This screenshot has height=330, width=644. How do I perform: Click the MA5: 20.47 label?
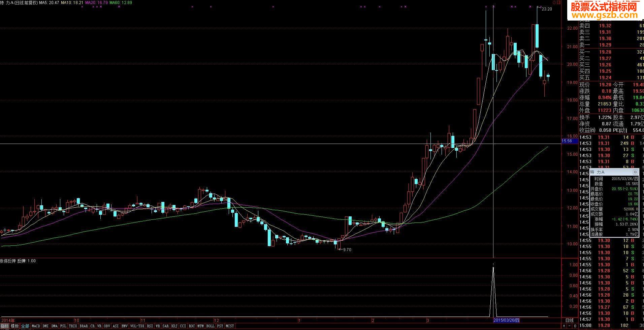pyautogui.click(x=49, y=3)
